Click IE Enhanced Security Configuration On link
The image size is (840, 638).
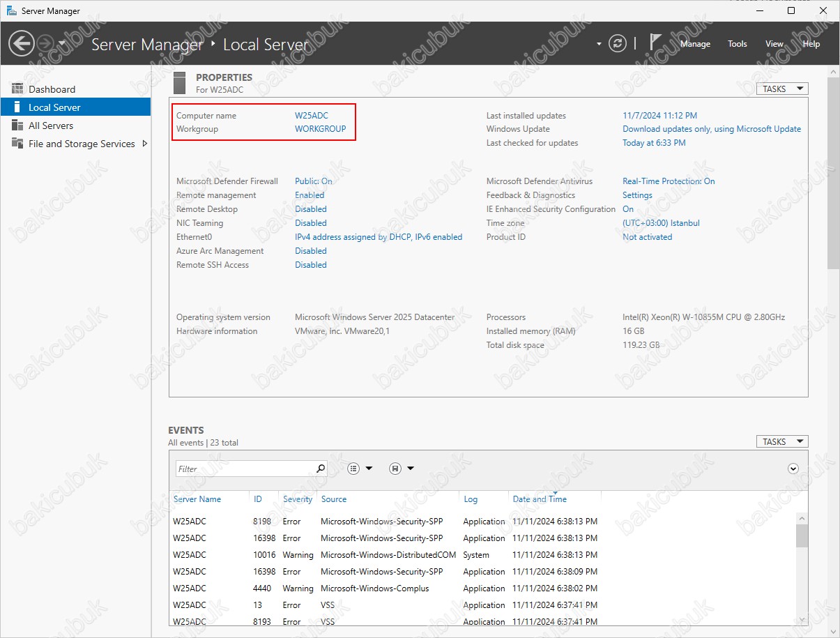pyautogui.click(x=628, y=209)
